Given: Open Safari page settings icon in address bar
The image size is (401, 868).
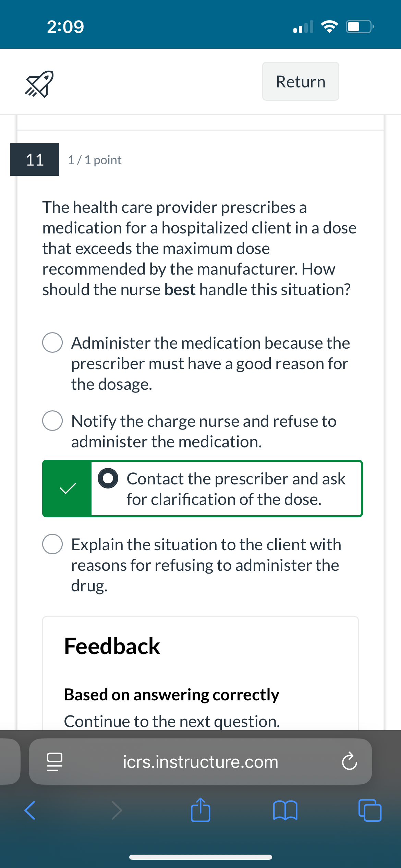Looking at the screenshot, I should pos(54,762).
